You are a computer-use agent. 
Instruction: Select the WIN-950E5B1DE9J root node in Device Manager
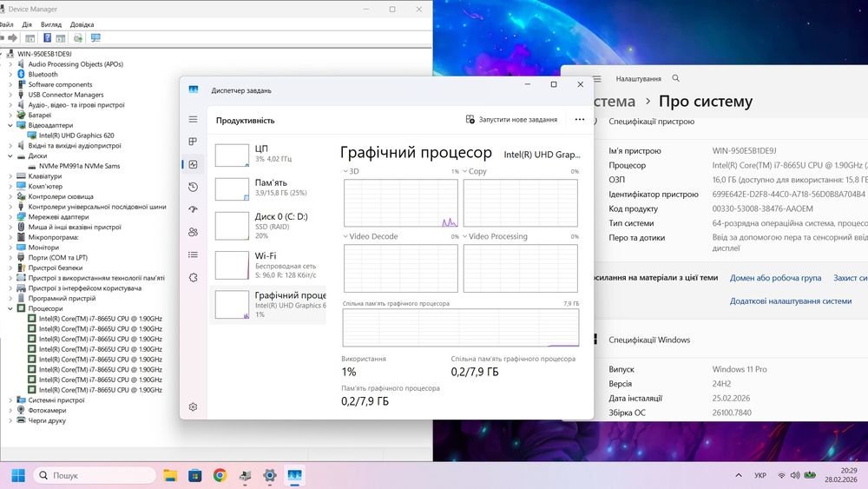click(44, 54)
